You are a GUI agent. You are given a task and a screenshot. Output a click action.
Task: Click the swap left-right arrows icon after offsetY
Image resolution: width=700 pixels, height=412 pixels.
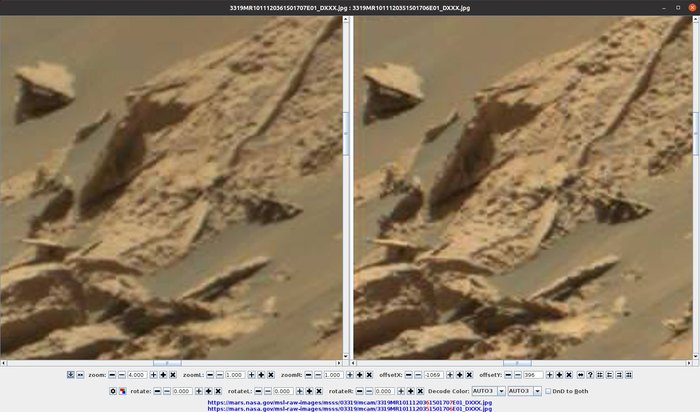tap(580, 375)
